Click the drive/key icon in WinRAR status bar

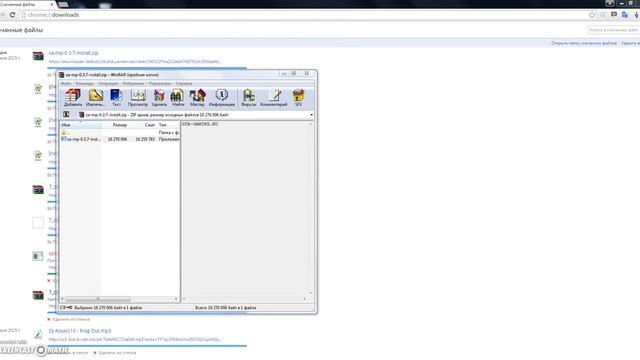(x=66, y=307)
